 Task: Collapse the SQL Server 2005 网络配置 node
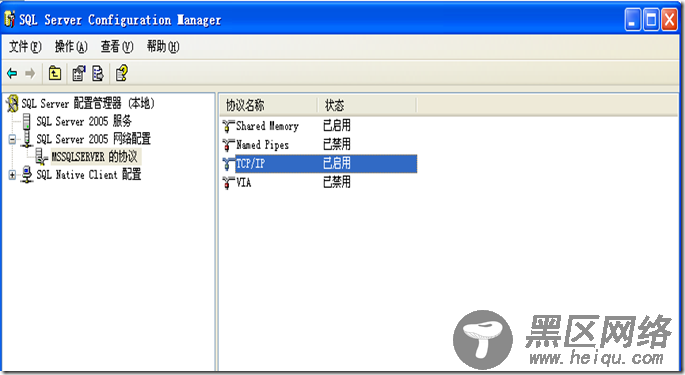[x=12, y=139]
